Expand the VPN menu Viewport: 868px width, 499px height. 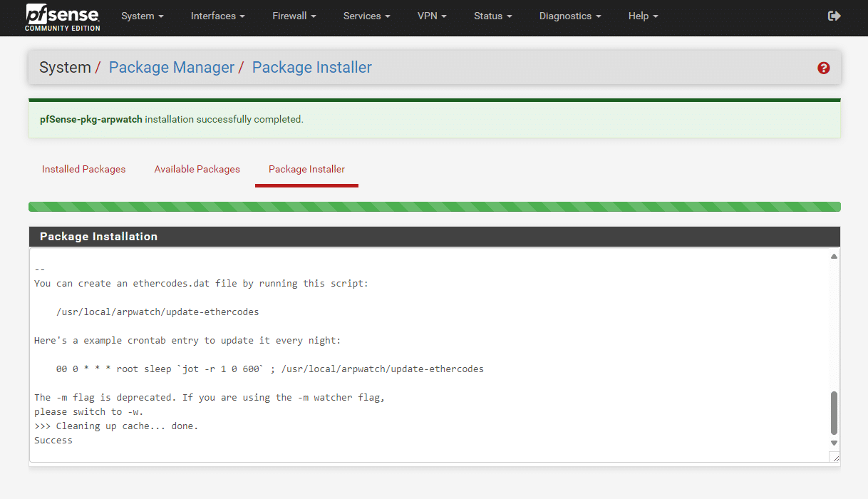[433, 16]
